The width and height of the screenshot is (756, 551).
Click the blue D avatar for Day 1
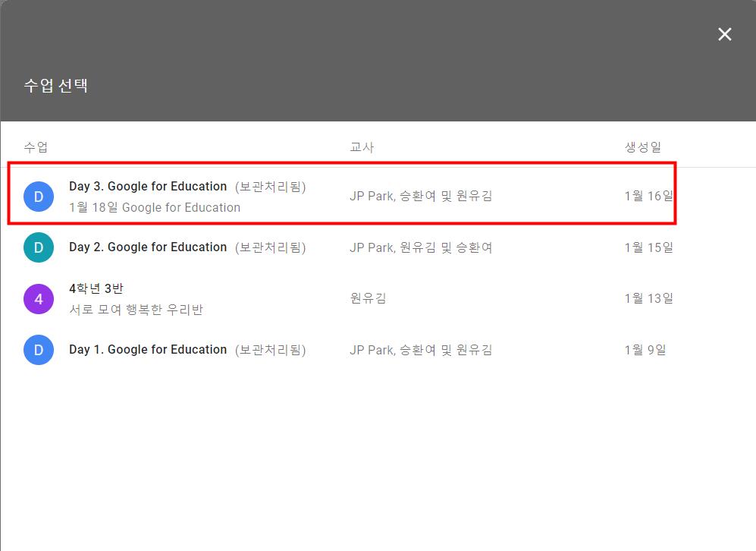pos(39,350)
